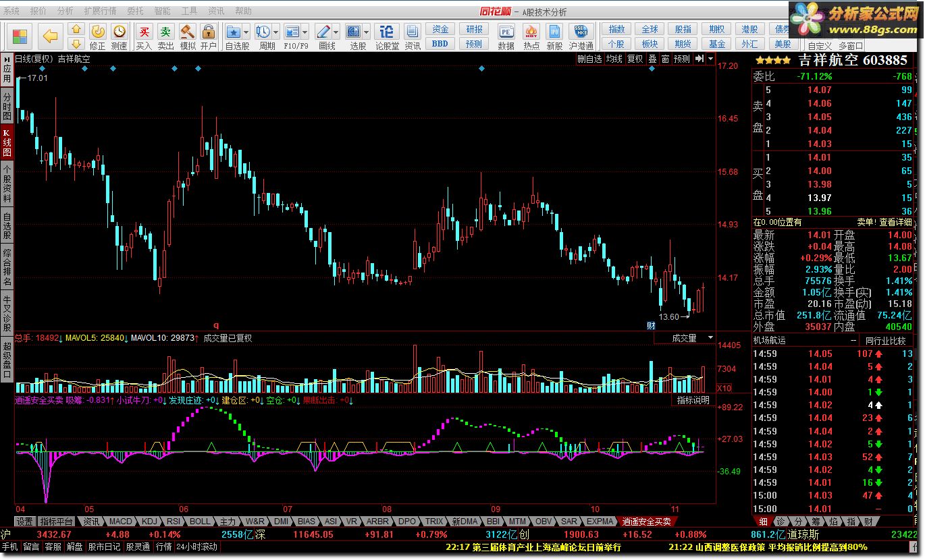The height and width of the screenshot is (560, 925).
Task: Click the 买入 buy icon
Action: (144, 37)
